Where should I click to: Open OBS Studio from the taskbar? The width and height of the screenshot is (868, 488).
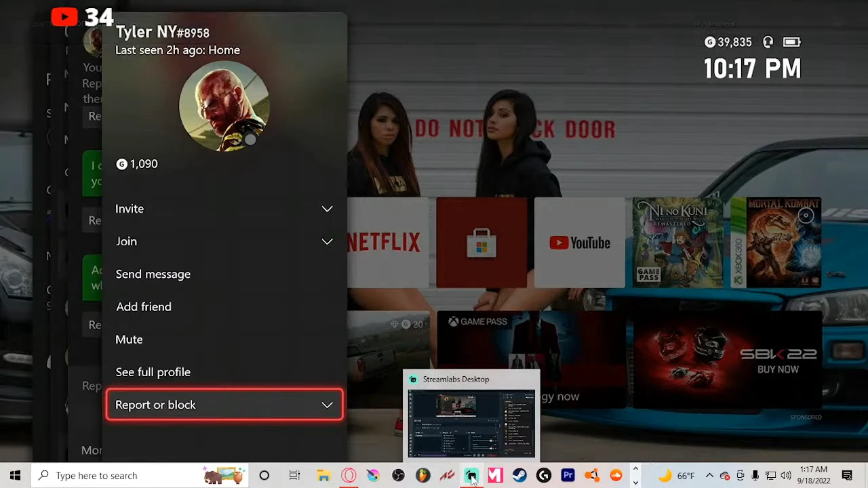pos(398,476)
